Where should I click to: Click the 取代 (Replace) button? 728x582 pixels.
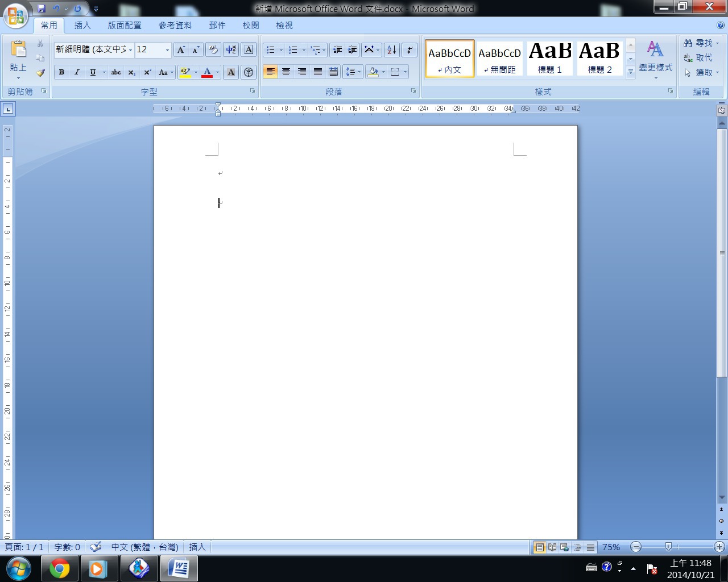tap(698, 57)
